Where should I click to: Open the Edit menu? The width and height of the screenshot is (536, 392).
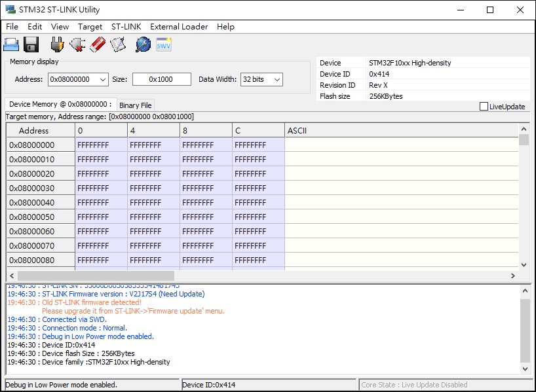[x=35, y=27]
